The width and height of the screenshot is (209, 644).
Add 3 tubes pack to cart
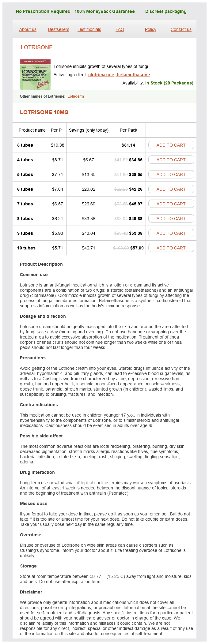[171, 145]
